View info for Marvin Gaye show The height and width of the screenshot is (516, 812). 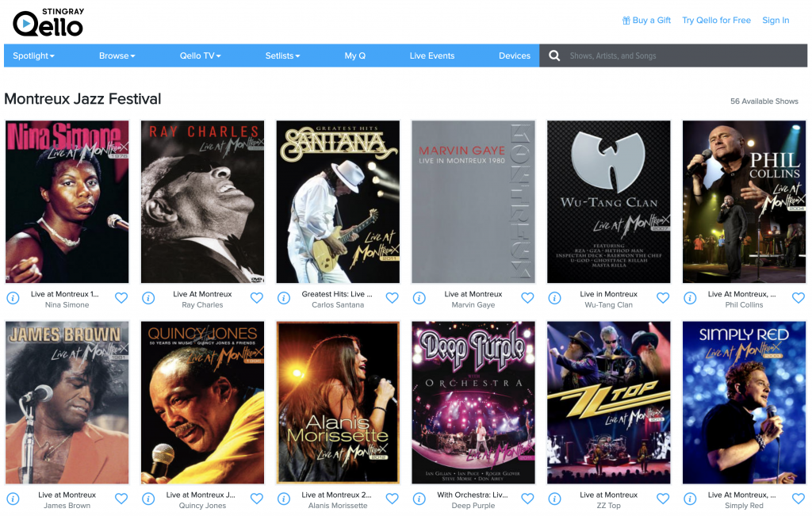(x=419, y=298)
